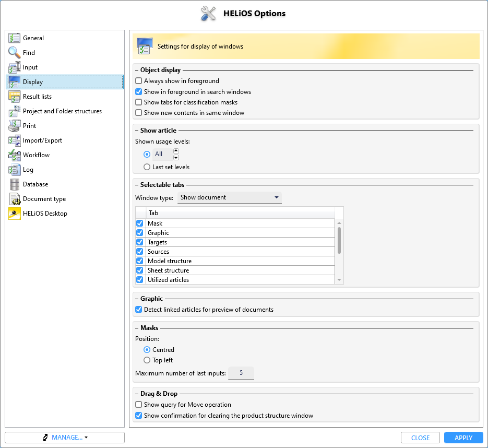Open the Input options page
Screen dimensions: 488x448
click(x=65, y=67)
